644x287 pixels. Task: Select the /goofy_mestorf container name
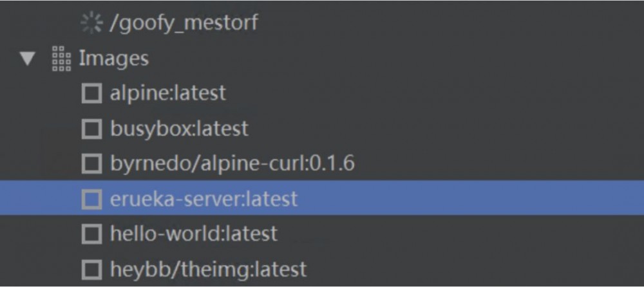(185, 24)
